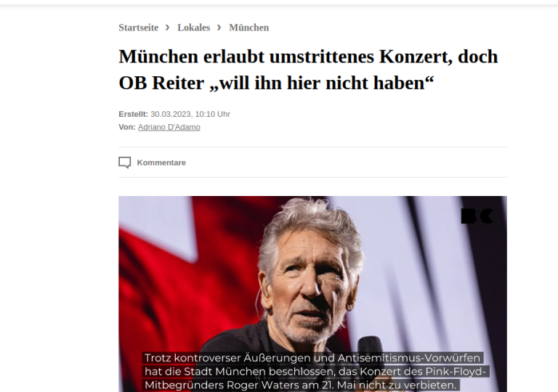Play the Roger Waters video
Screen dimensions: 558x392
click(x=312, y=294)
